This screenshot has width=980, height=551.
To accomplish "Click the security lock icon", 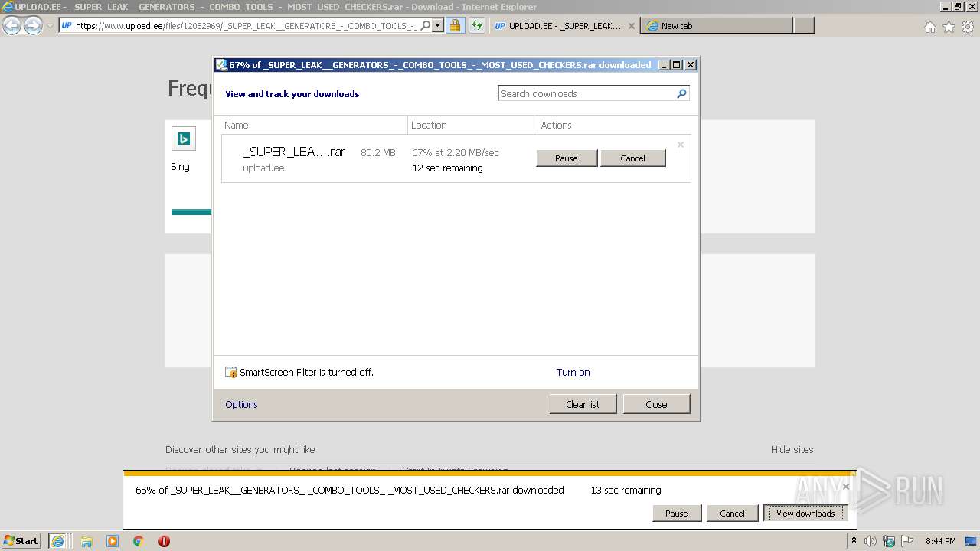I will coord(455,25).
